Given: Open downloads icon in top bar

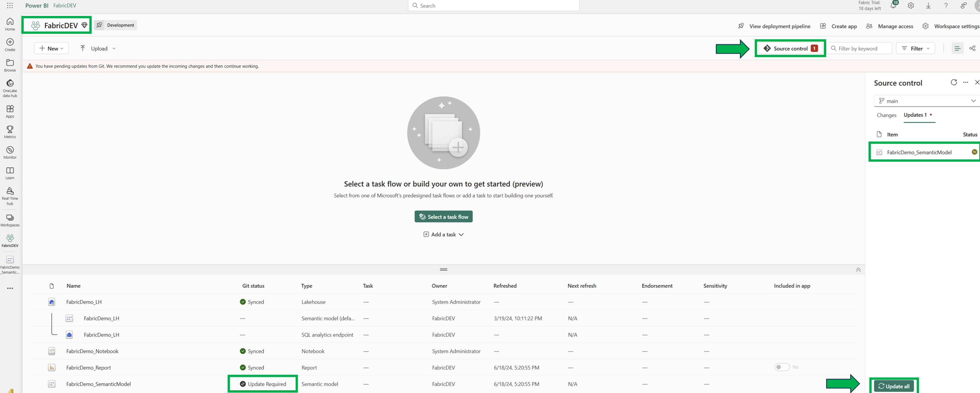Looking at the screenshot, I should tap(928, 6).
